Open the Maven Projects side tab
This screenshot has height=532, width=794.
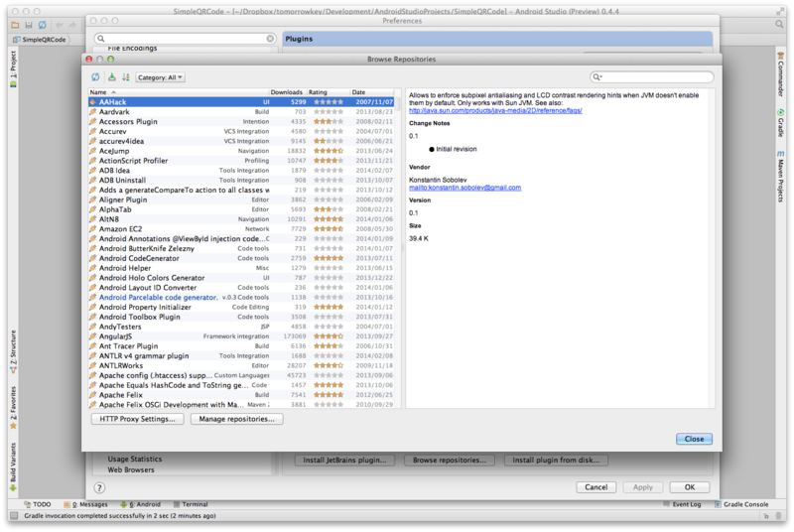point(780,177)
